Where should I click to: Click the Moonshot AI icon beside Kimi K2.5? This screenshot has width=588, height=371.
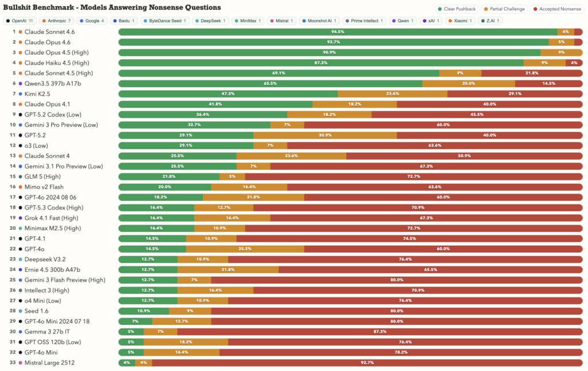point(21,94)
